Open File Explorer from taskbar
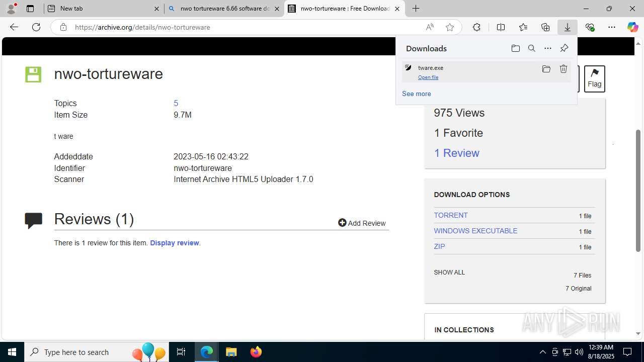Viewport: 644px width, 362px height. (231, 352)
